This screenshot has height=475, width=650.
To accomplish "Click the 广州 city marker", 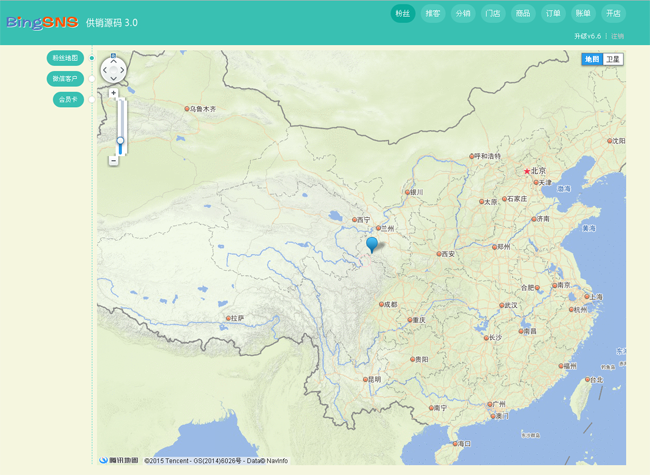I will pos(490,404).
